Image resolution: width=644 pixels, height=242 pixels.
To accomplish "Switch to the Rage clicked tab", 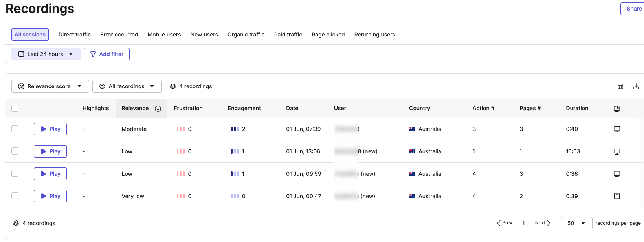I will coord(328,35).
